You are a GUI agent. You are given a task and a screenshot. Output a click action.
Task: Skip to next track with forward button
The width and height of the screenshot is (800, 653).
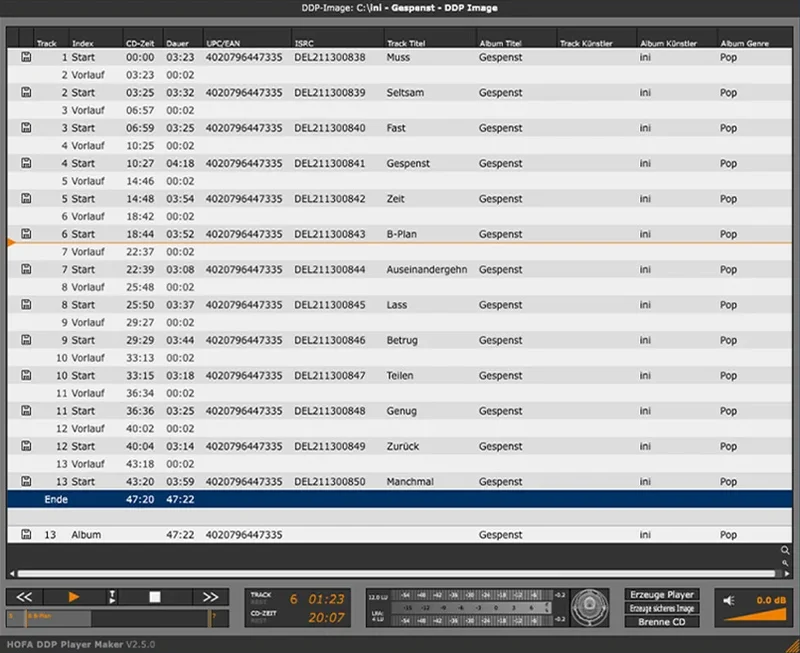tap(210, 597)
